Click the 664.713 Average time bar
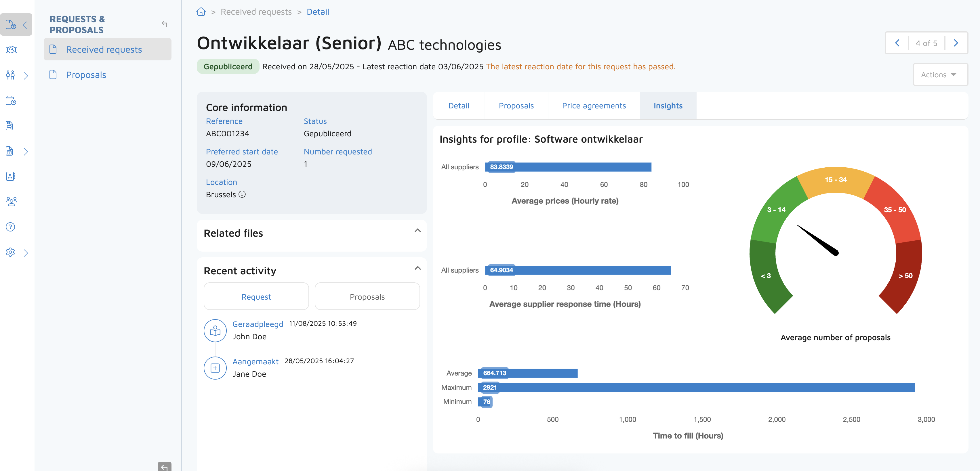The height and width of the screenshot is (471, 980). pyautogui.click(x=528, y=373)
